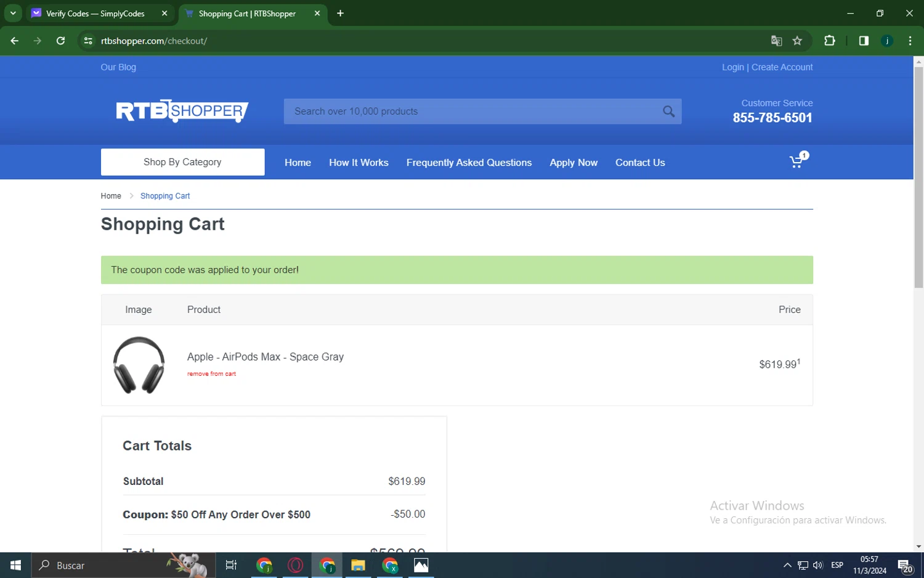This screenshot has height=578, width=924.
Task: Click the ESP language indicator
Action: click(837, 565)
